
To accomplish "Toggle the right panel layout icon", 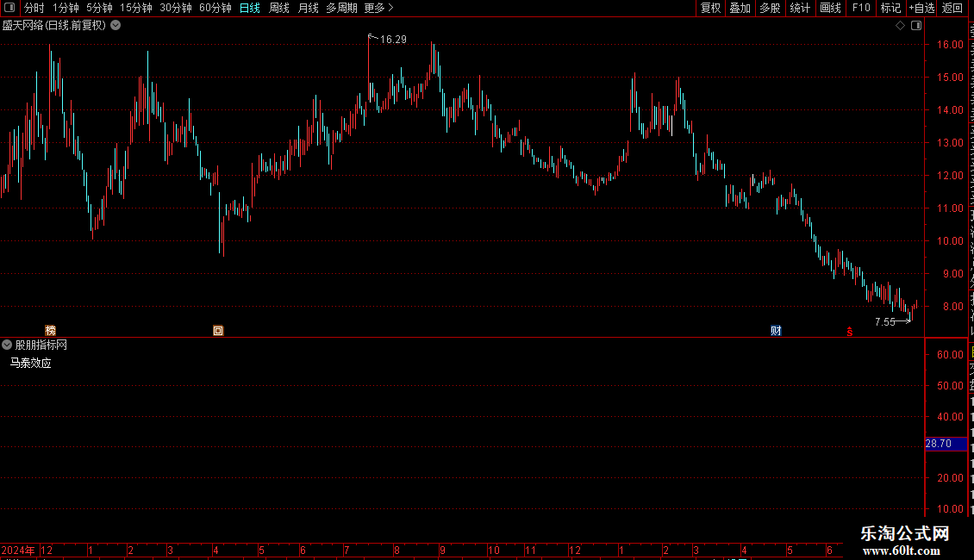I will pyautogui.click(x=916, y=26).
